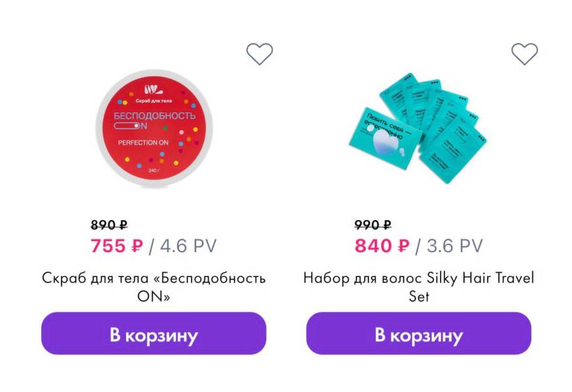Click БЕСПОДОБНОСТЬ lettering on the jar lid
Screen dimensions: 572x392
pyautogui.click(x=154, y=116)
